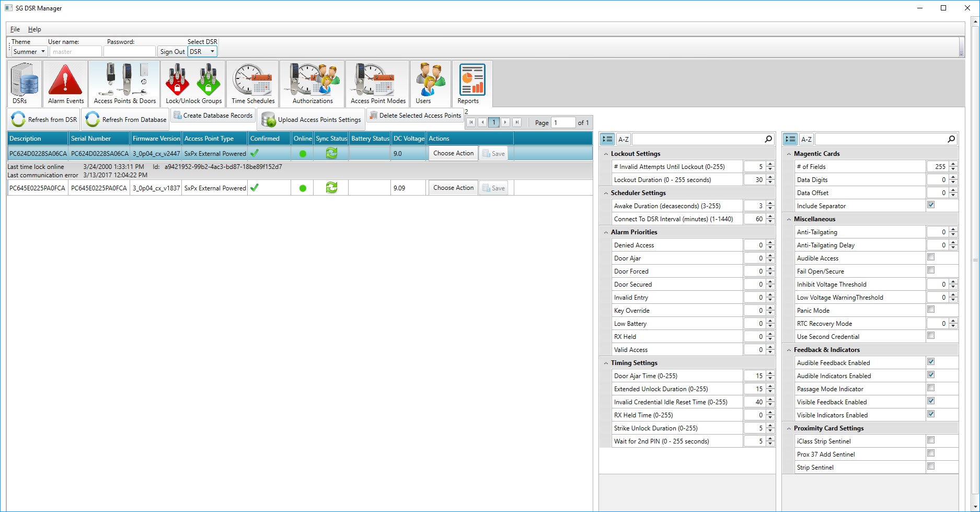Click Save in PC645E0225PA0FCA row
This screenshot has height=512, width=980.
(x=493, y=188)
